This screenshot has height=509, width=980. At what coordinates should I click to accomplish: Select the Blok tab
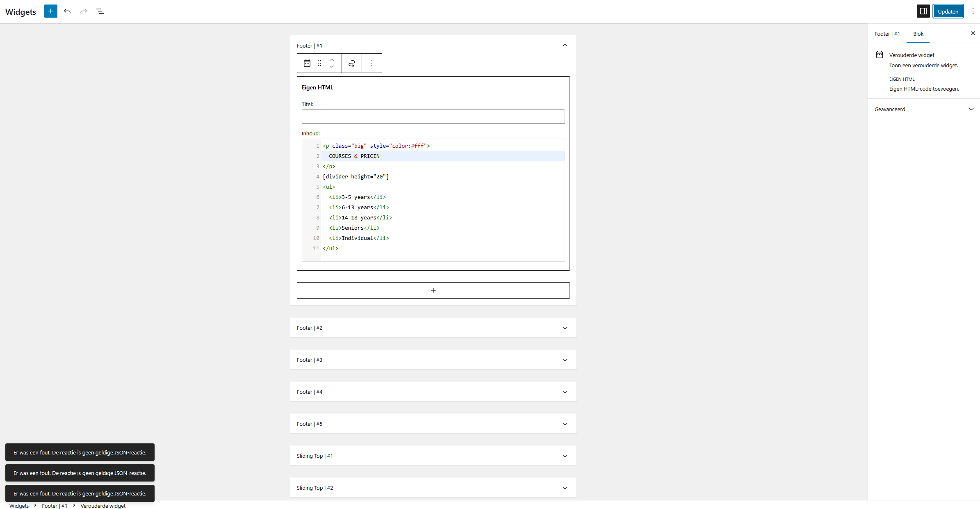pyautogui.click(x=918, y=34)
